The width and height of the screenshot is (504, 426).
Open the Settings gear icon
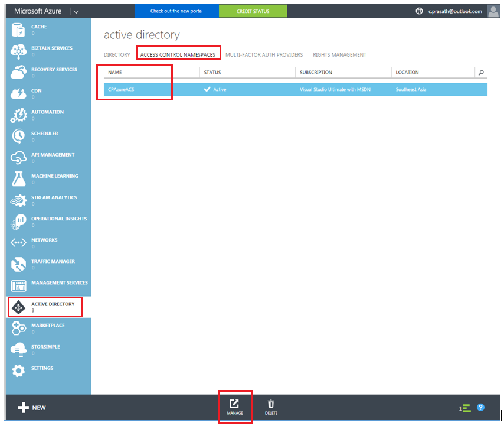pos(18,370)
